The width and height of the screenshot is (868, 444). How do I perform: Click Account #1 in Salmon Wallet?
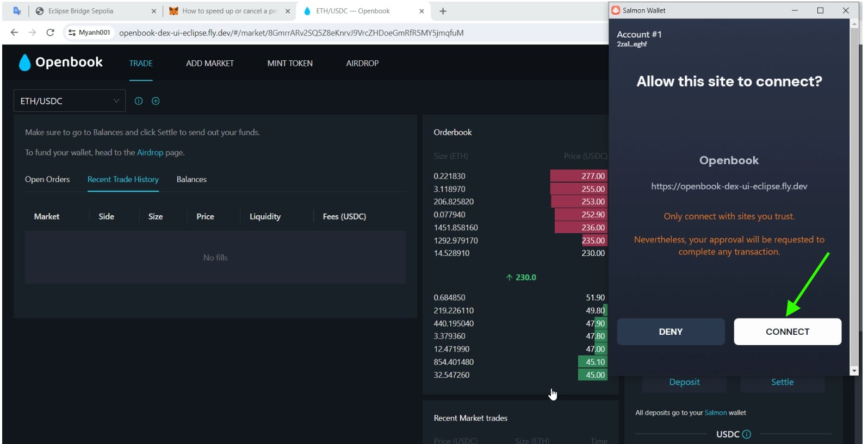pos(639,34)
